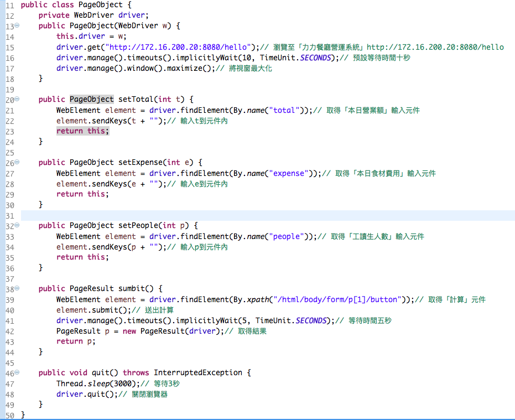Collapse the sumbit method fold marker
515x420 pixels.
pos(17,288)
